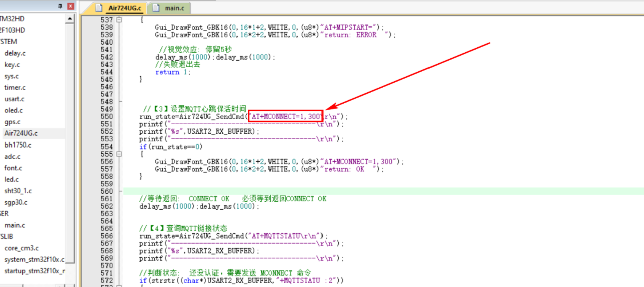Click the file icon on main.c tab
644x287 pixels.
(x=156, y=8)
